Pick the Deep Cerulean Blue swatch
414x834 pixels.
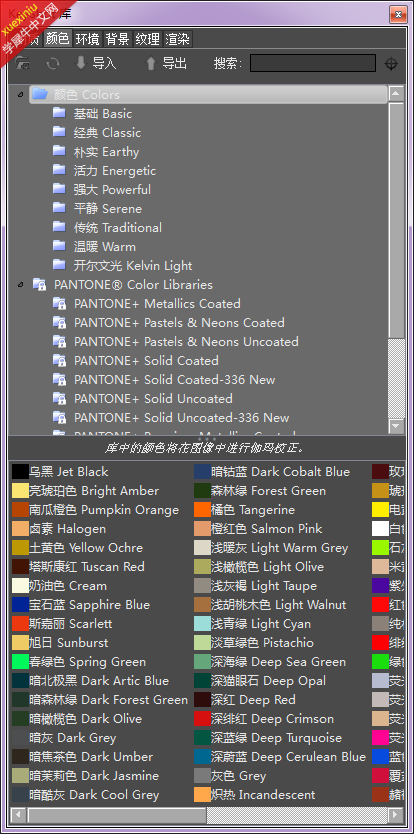click(x=202, y=757)
